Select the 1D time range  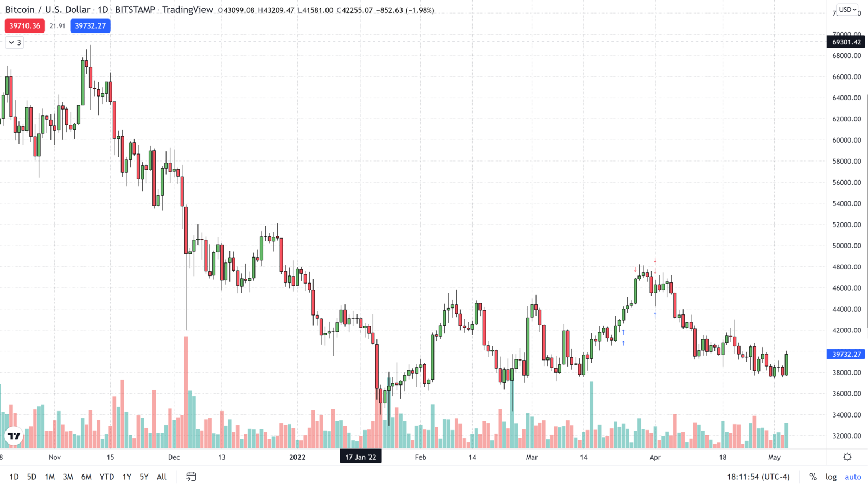pos(14,477)
